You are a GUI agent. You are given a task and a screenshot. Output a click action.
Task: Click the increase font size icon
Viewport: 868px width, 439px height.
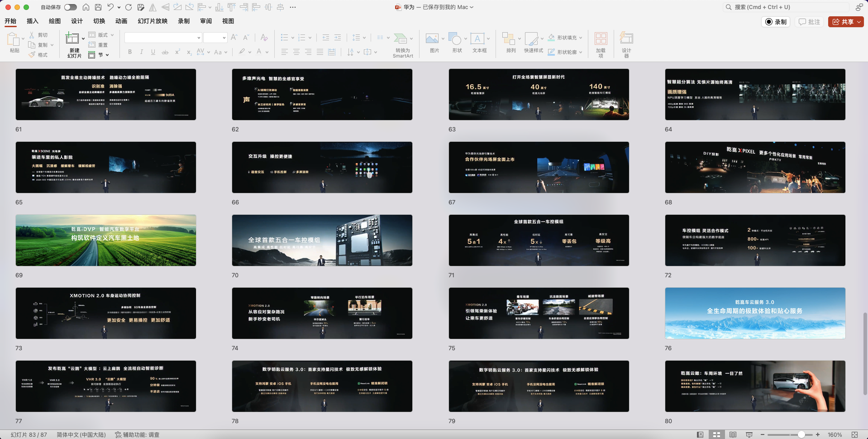coord(234,38)
